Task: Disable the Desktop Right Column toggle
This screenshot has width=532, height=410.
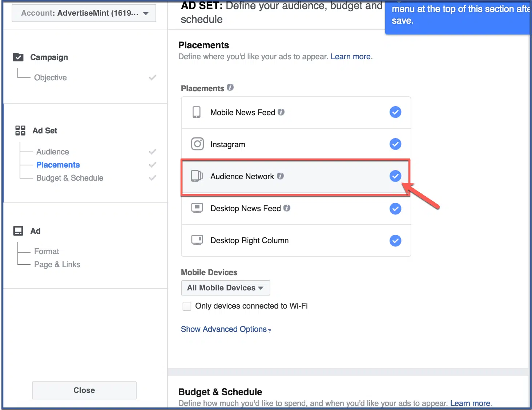Action: [395, 240]
